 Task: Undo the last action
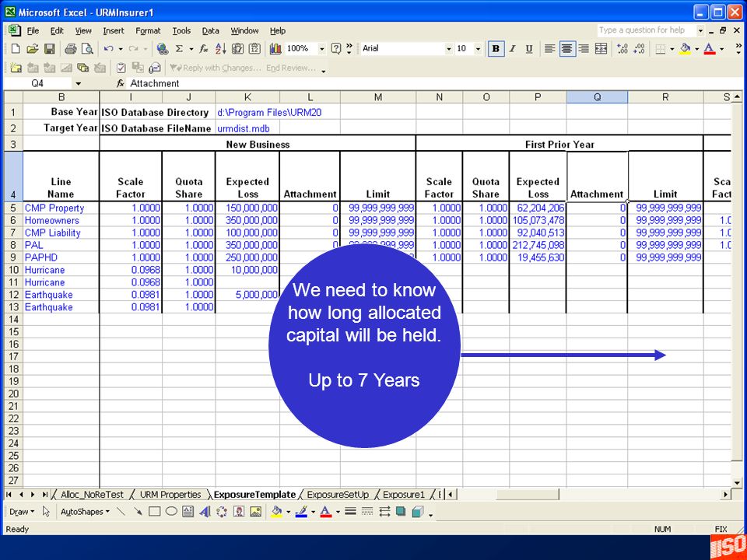[108, 48]
